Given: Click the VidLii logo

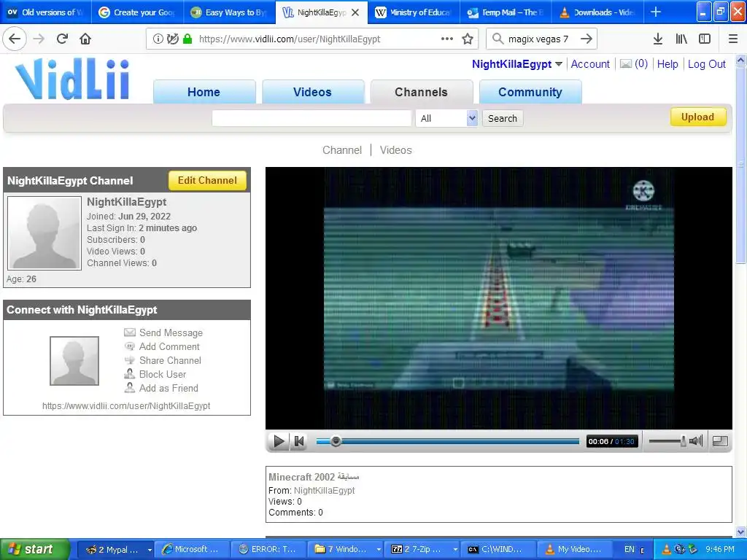Looking at the screenshot, I should coord(72,79).
